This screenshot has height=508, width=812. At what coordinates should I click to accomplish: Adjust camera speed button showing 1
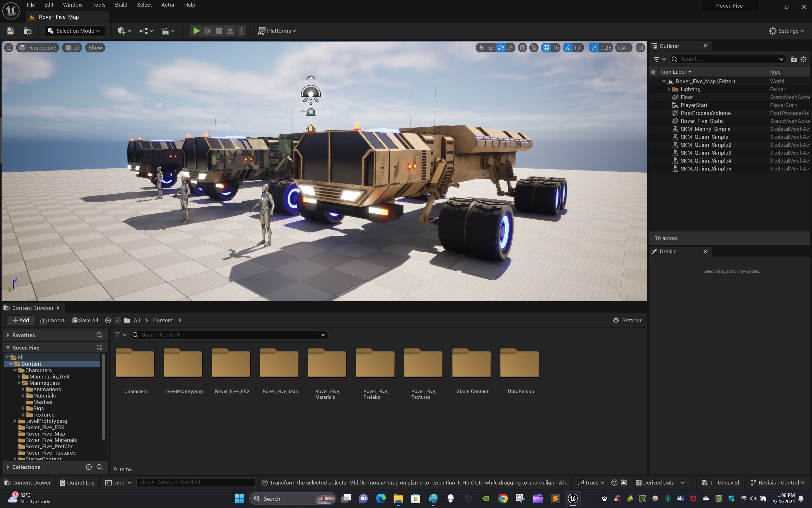point(624,48)
